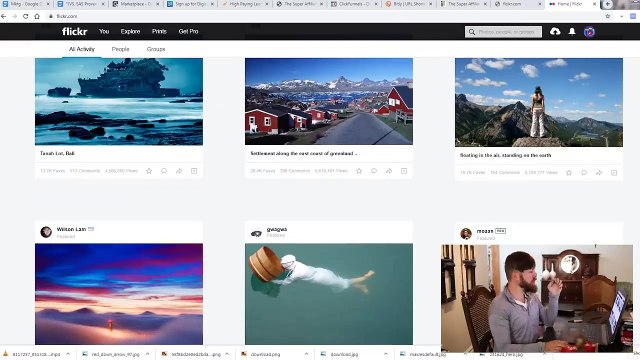Reload the Flickr page
Viewport: 640px width, 360px height.
[25, 16]
